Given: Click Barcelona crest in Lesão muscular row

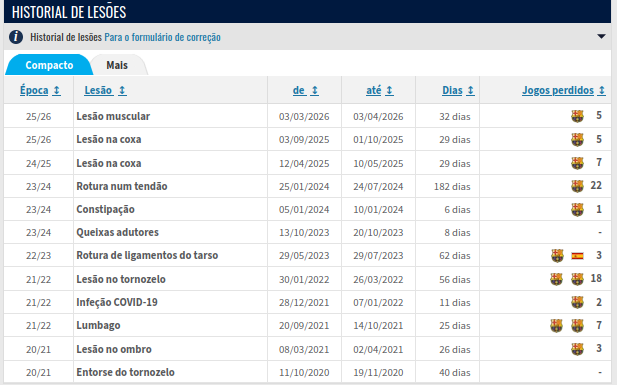Looking at the screenshot, I should (x=577, y=116).
